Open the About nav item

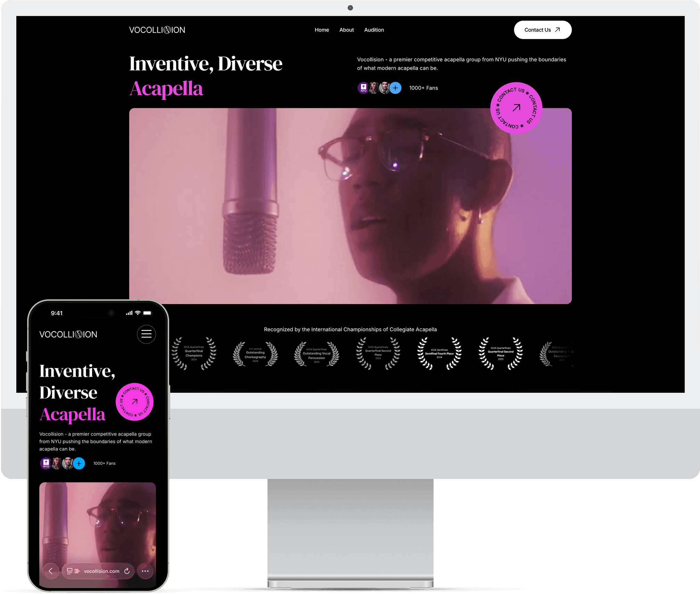pos(346,30)
